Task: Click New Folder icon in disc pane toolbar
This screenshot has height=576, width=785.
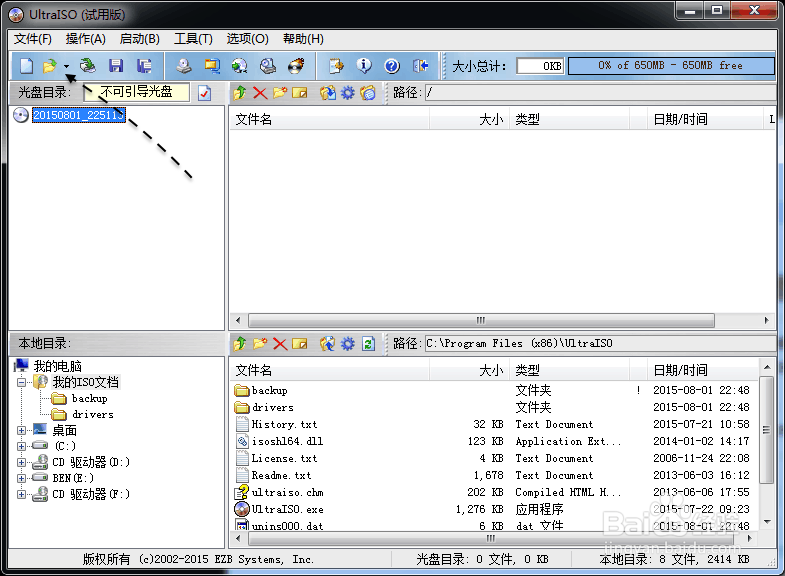Action: click(280, 93)
